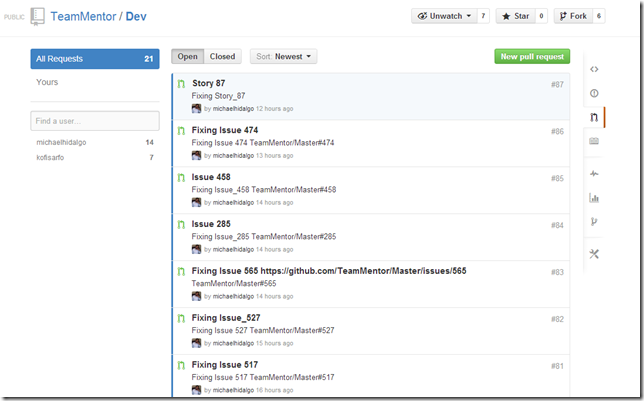Click michaelhidalgo avatar on Story 87
644x401 pixels.
click(197, 108)
